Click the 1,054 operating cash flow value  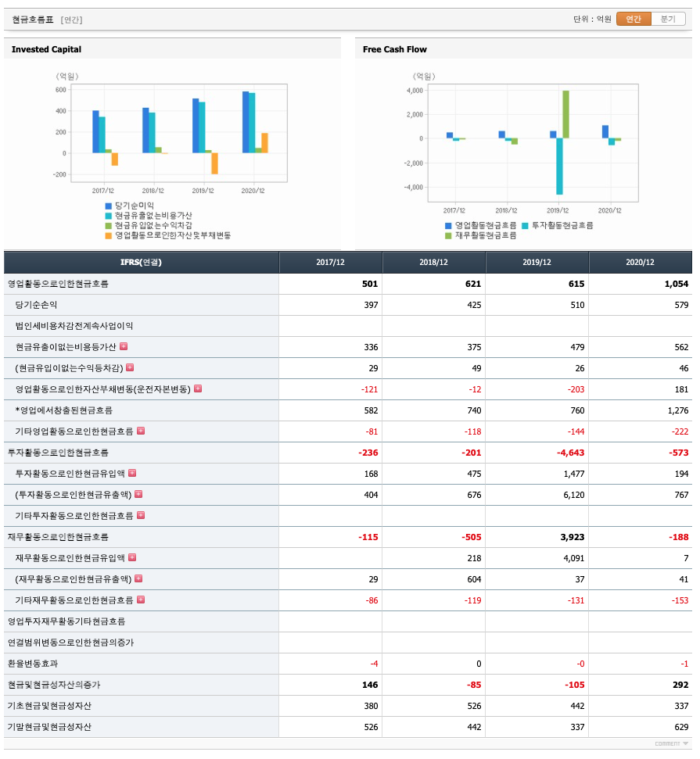[x=677, y=284]
